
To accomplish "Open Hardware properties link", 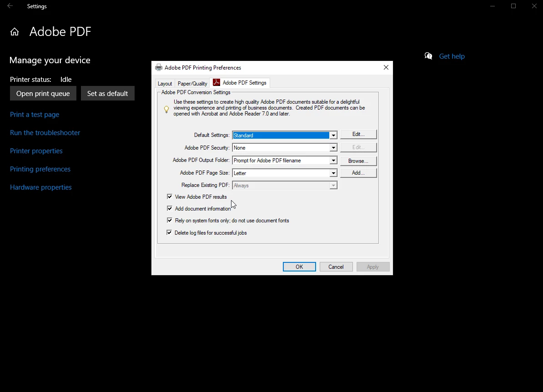I will 41,187.
